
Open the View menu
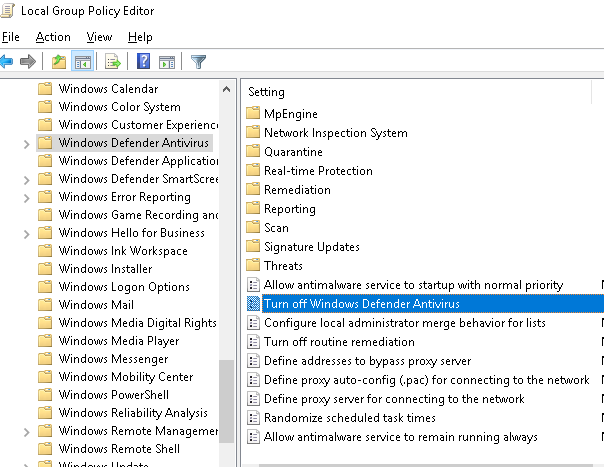coord(99,37)
